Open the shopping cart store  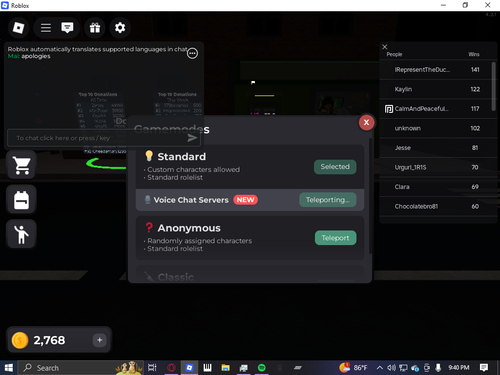pyautogui.click(x=22, y=165)
